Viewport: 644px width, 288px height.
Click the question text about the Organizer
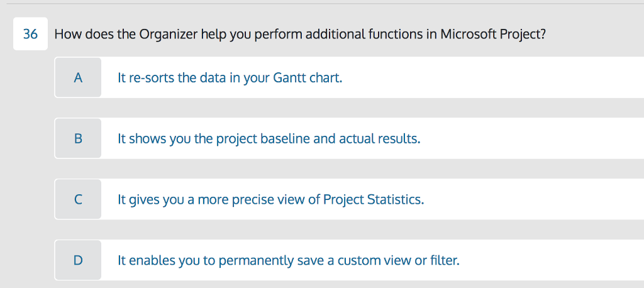pyautogui.click(x=299, y=34)
